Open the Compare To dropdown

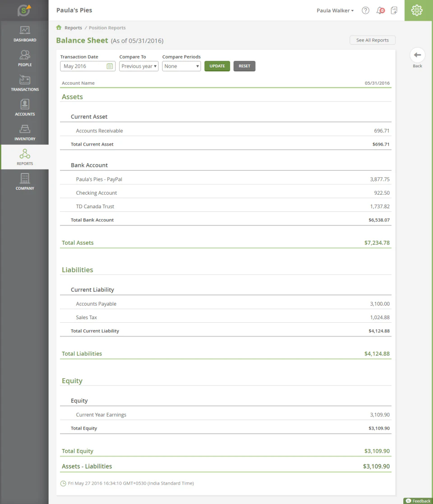[x=138, y=66]
